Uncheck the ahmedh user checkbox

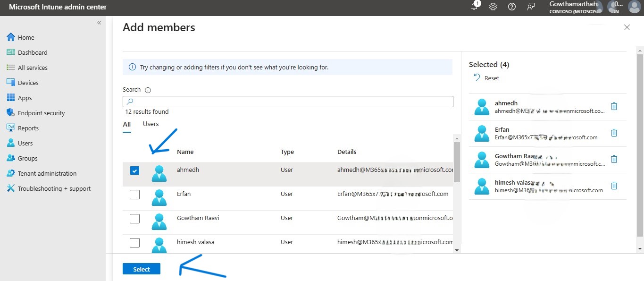[x=134, y=170]
